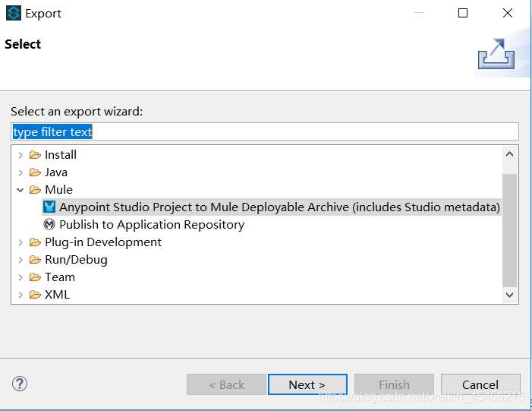Viewport: 532px width, 411px height.
Task: Click the Team folder icon
Action: point(35,277)
